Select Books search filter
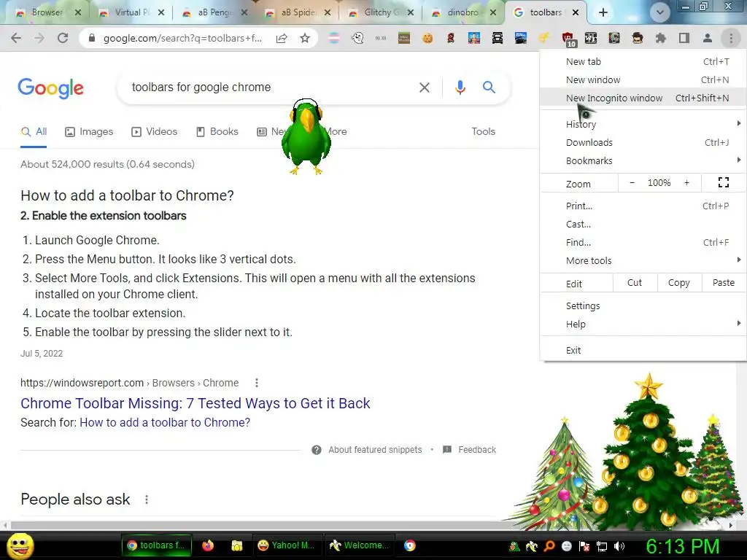747x560 pixels. pos(217,131)
